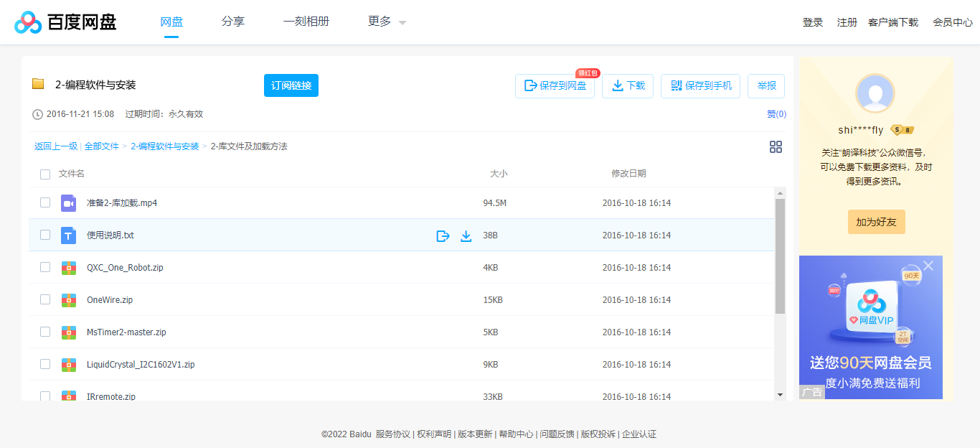
Task: Switch to grid view for file list
Action: (x=776, y=146)
